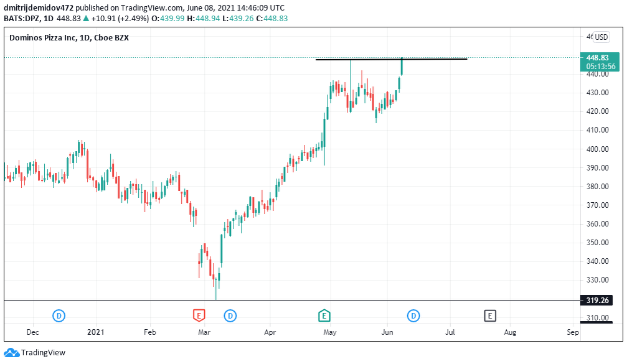The height and width of the screenshot is (364, 627).
Task: Click the 'Feb' time axis label
Action: click(x=150, y=332)
